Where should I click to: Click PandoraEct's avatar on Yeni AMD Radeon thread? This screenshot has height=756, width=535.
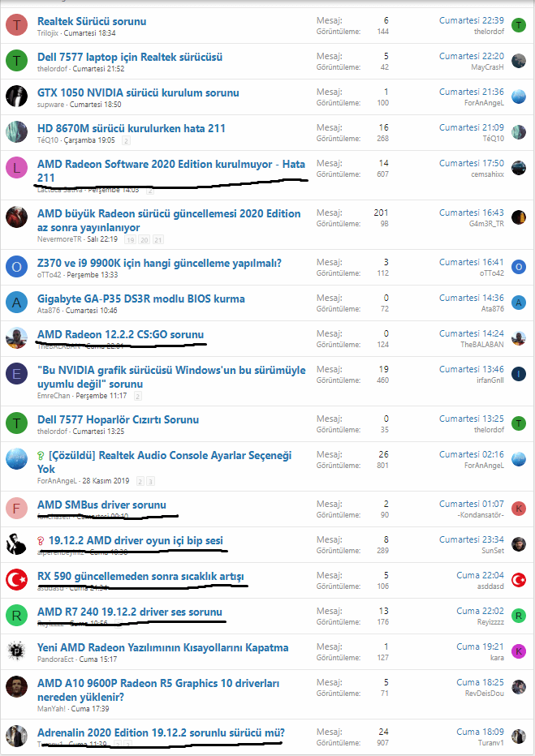[16, 651]
